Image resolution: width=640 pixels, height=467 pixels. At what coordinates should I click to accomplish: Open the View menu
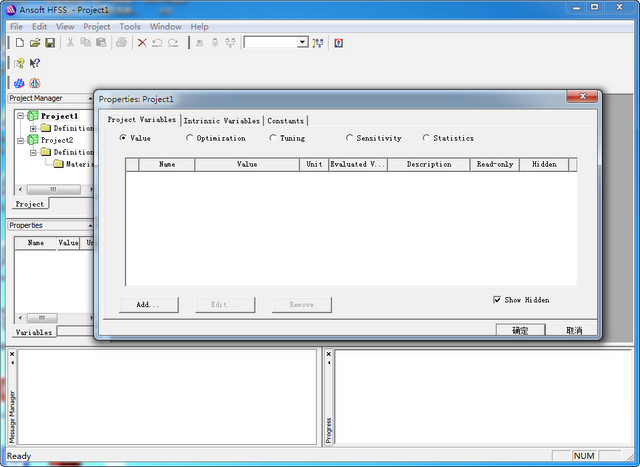coord(65,27)
